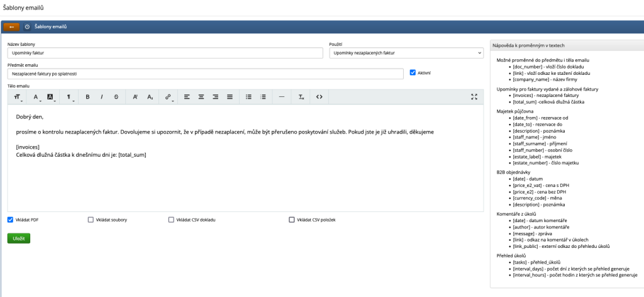Save the template with Uložit button
The image size is (644, 297).
(18, 238)
